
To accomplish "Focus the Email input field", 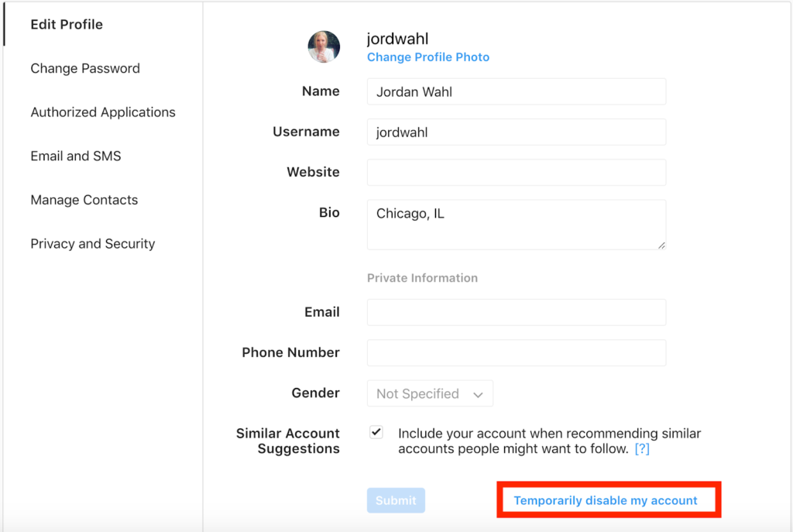I will tap(517, 312).
